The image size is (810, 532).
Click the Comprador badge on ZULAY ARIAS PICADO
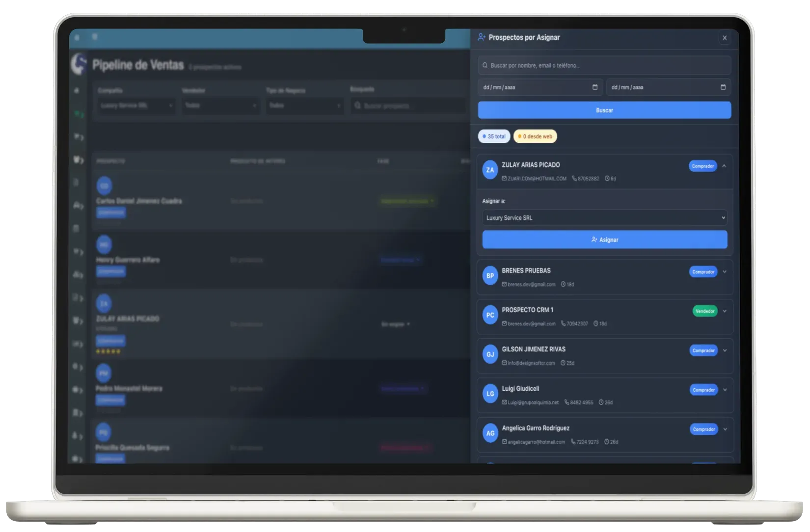[703, 166]
